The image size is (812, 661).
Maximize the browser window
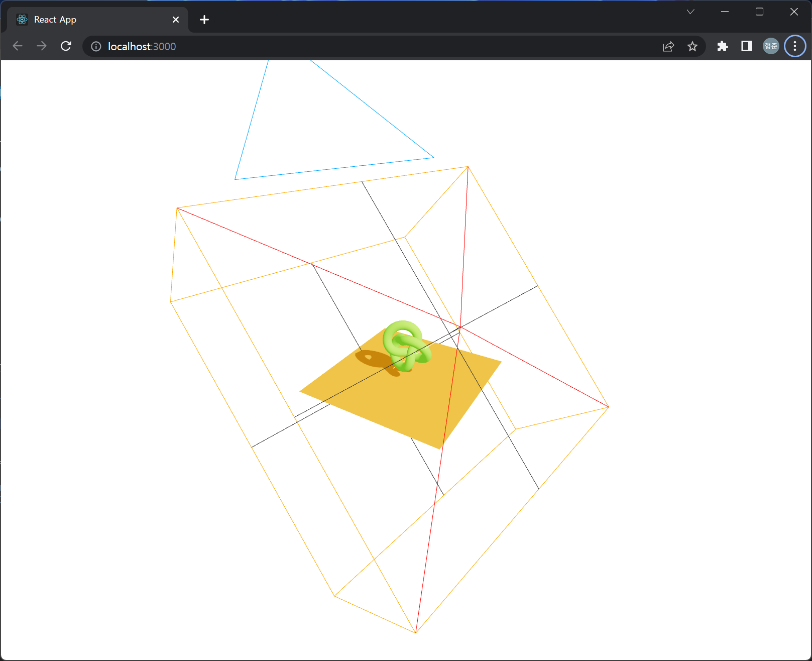tap(759, 12)
